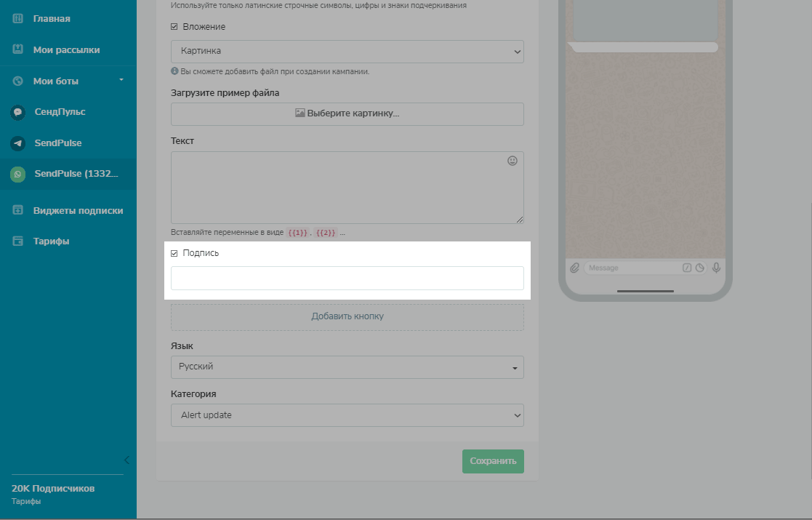812x520 pixels.
Task: Open emoji picker in Текст field
Action: tap(512, 161)
